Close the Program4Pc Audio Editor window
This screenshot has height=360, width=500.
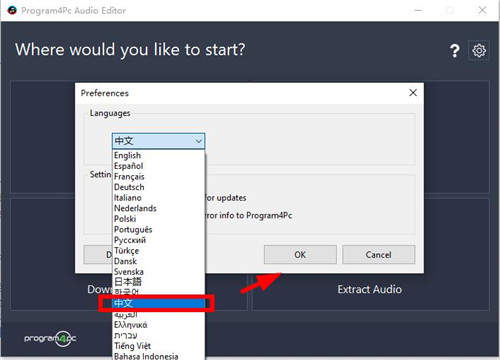(x=482, y=10)
